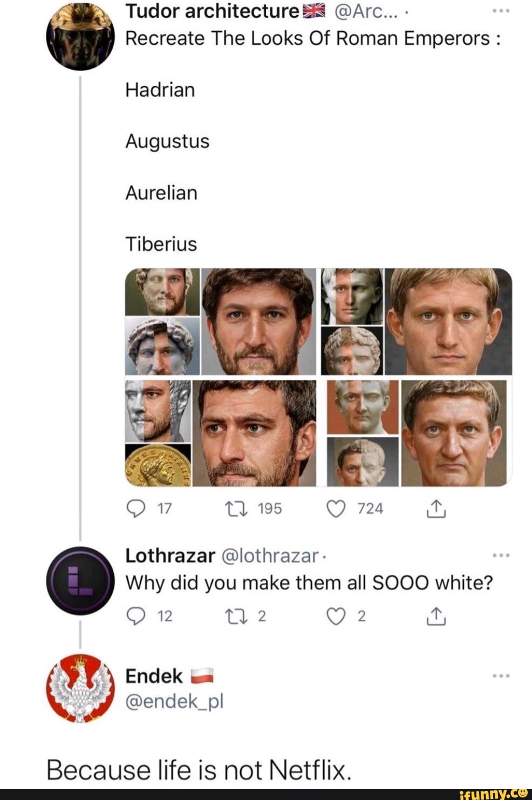The height and width of the screenshot is (800, 532).
Task: Open Lothrazar's profile avatar
Action: coord(80,579)
